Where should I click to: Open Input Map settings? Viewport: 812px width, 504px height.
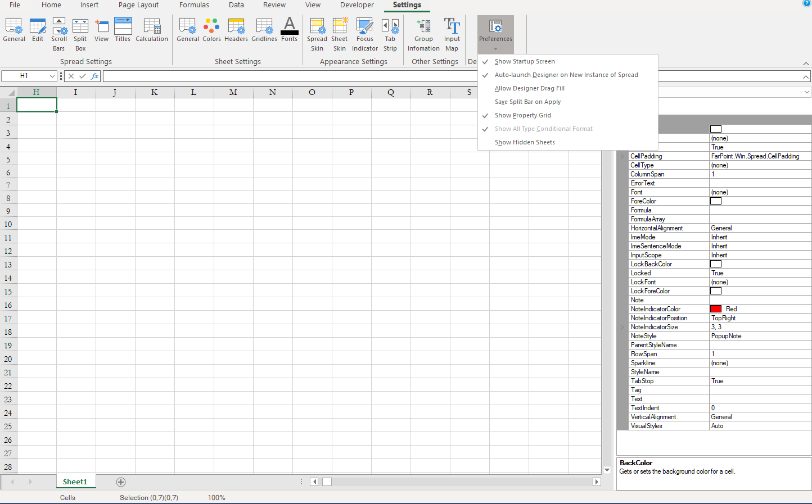452,35
